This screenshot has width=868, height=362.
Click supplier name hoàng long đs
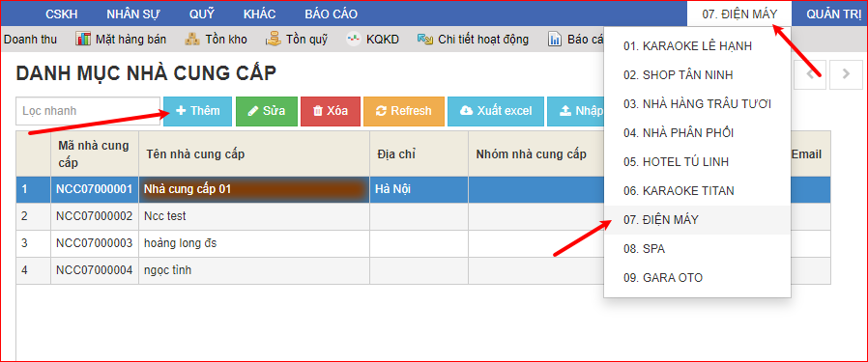[181, 243]
